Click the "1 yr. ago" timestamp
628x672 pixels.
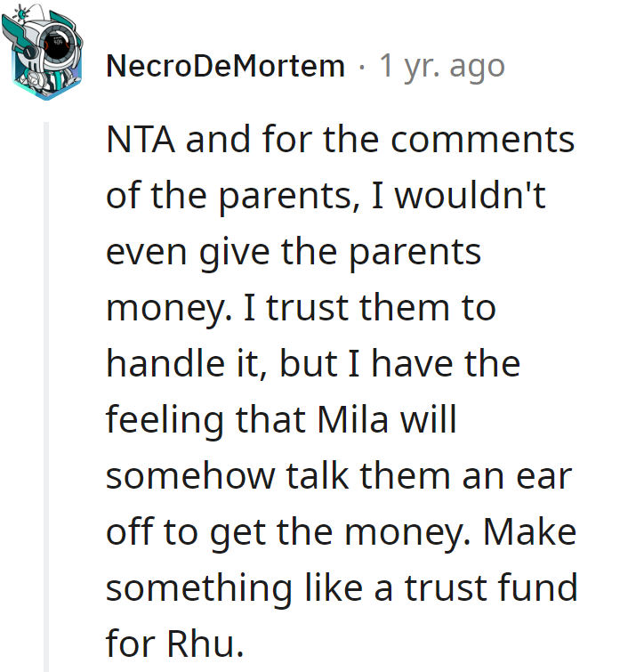coord(442,66)
